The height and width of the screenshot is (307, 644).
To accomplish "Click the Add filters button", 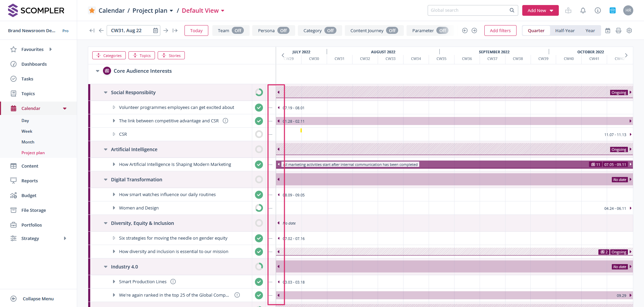I will click(500, 30).
